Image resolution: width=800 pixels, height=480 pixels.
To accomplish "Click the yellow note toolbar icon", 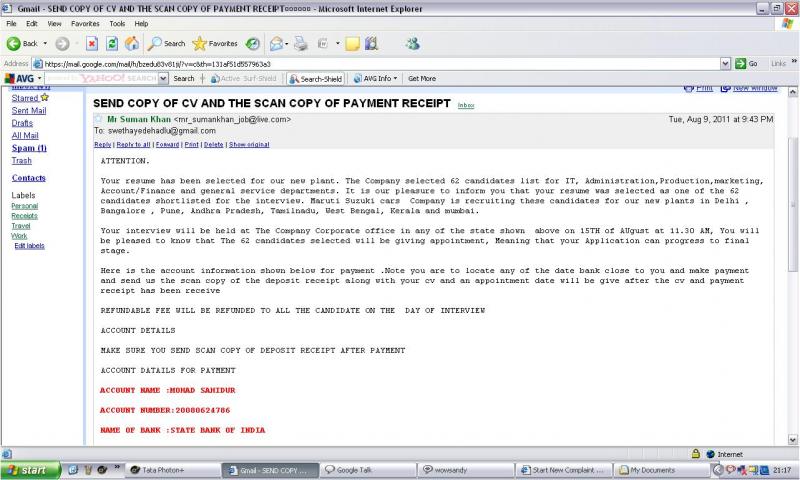I will 352,44.
